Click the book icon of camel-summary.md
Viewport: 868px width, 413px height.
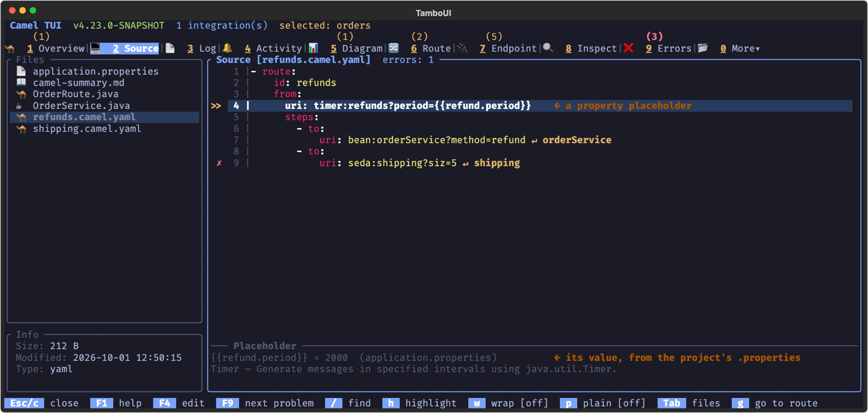tap(21, 82)
